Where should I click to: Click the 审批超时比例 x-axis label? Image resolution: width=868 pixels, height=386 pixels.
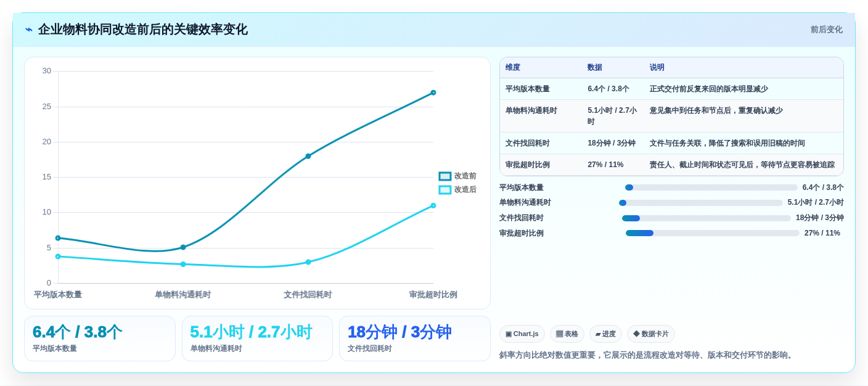click(x=433, y=295)
